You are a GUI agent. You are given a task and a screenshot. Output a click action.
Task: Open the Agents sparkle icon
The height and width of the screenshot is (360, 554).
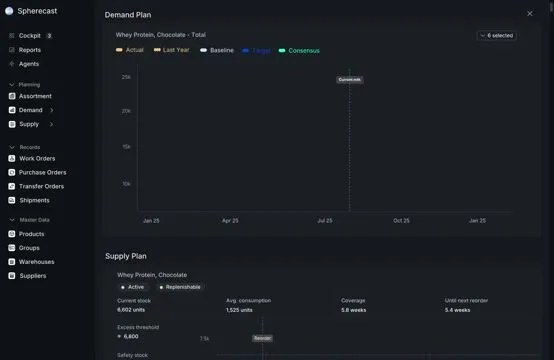12,64
